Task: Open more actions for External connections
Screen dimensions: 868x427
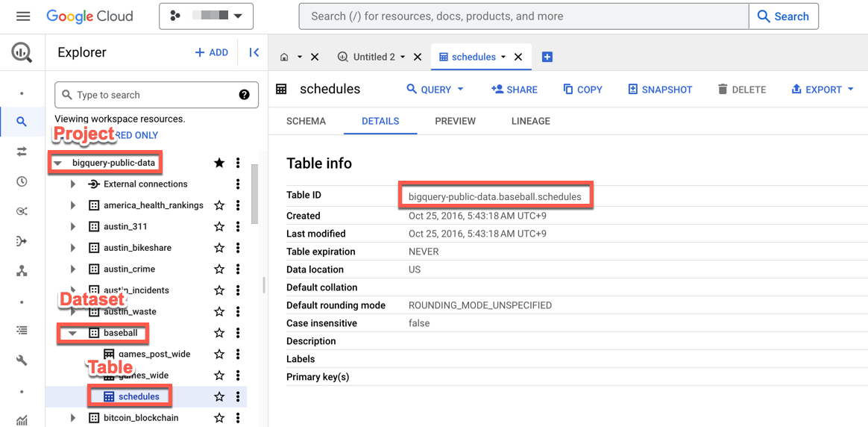Action: pyautogui.click(x=238, y=184)
